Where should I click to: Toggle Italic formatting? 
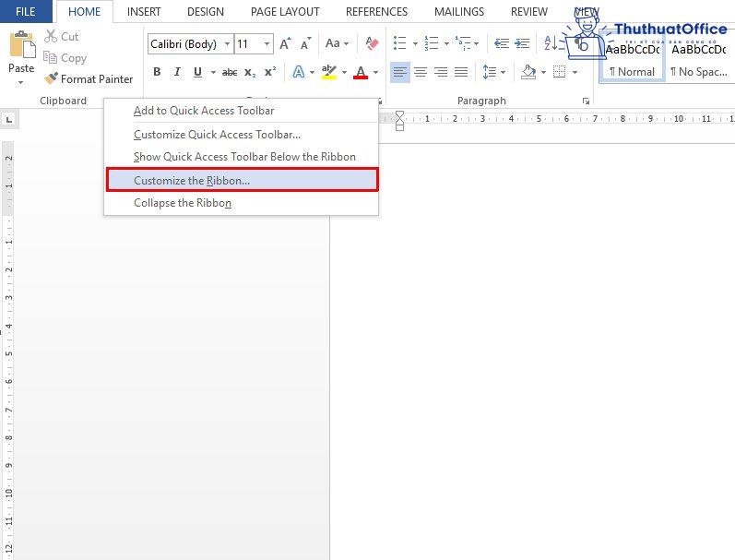(x=177, y=72)
